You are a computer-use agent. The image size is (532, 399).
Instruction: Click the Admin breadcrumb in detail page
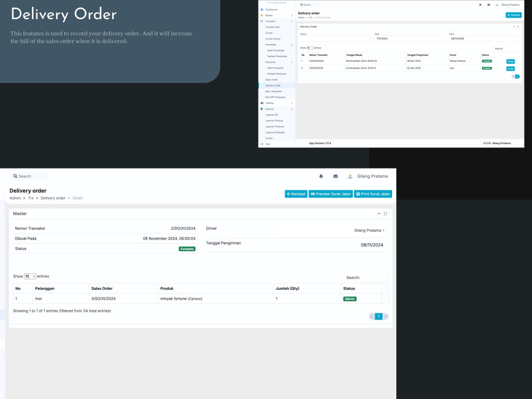click(15, 198)
